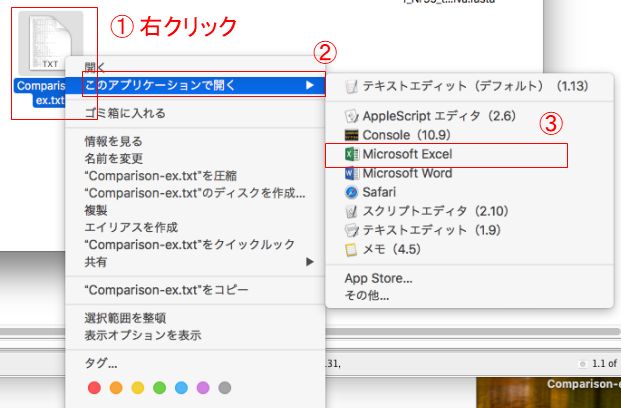Screen dimensions: 621x408
Task: Click the Comparison-ex.txt file icon
Action: coord(50,43)
